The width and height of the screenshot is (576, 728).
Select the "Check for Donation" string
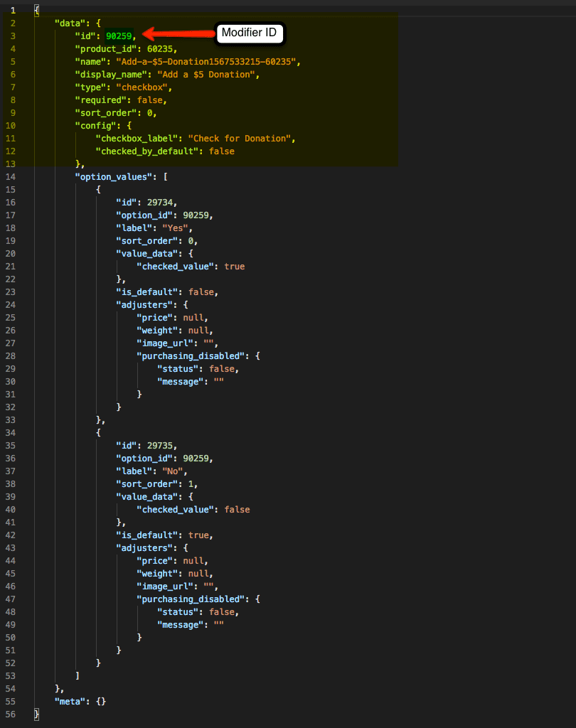tap(239, 139)
